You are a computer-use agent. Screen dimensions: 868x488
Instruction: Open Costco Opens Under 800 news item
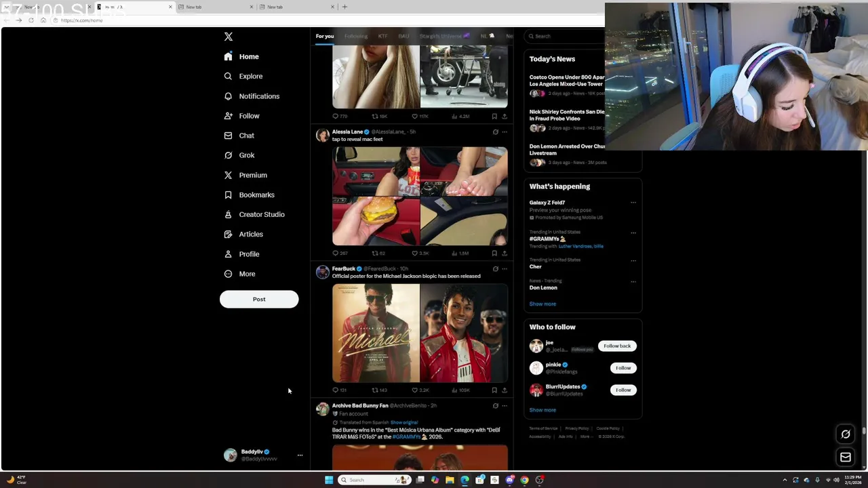point(566,85)
